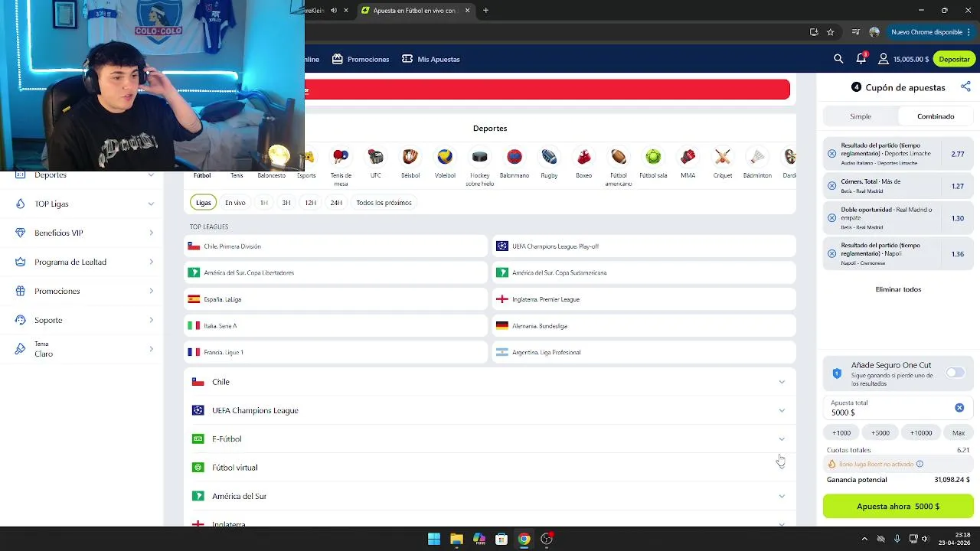Viewport: 980px width, 551px height.
Task: Click the green Depositar button
Action: [x=954, y=59]
